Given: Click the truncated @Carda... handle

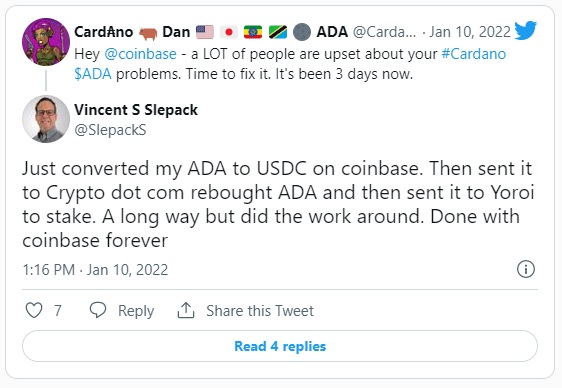Looking at the screenshot, I should click(385, 32).
